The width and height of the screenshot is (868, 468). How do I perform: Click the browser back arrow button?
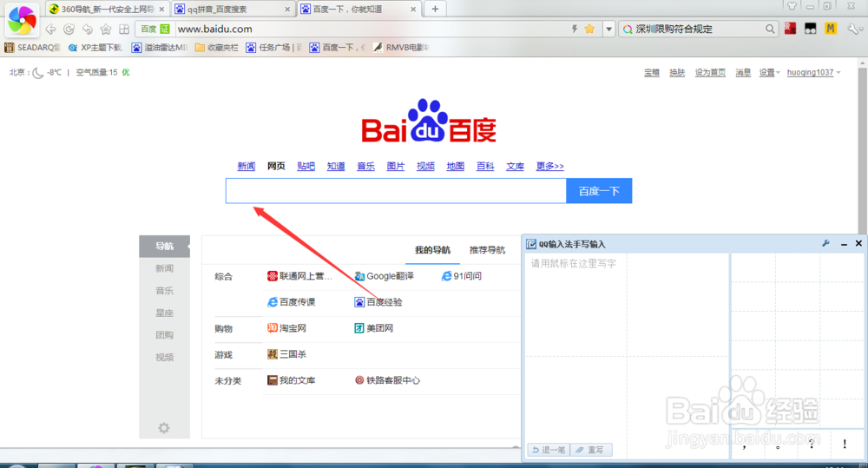coord(51,30)
